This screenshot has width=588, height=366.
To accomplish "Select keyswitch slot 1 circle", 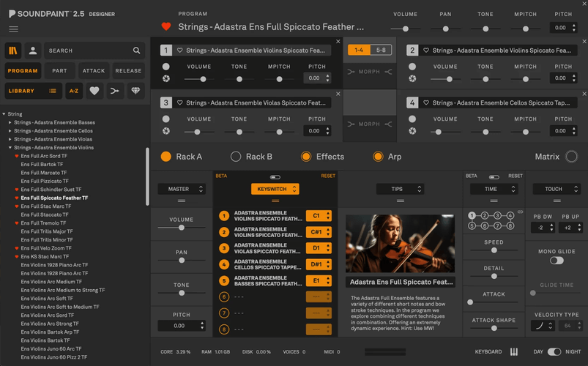I will pyautogui.click(x=224, y=216).
